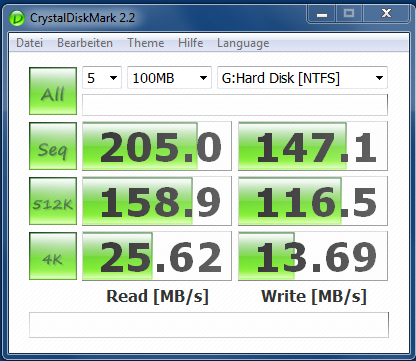The image size is (416, 361).
Task: Open the Hilfe menu
Action: coord(190,43)
